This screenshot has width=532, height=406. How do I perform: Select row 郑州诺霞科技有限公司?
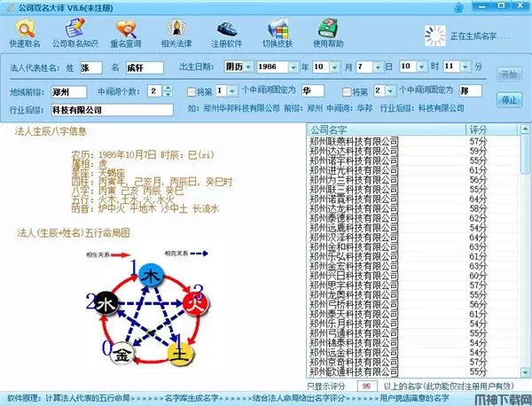point(413,199)
